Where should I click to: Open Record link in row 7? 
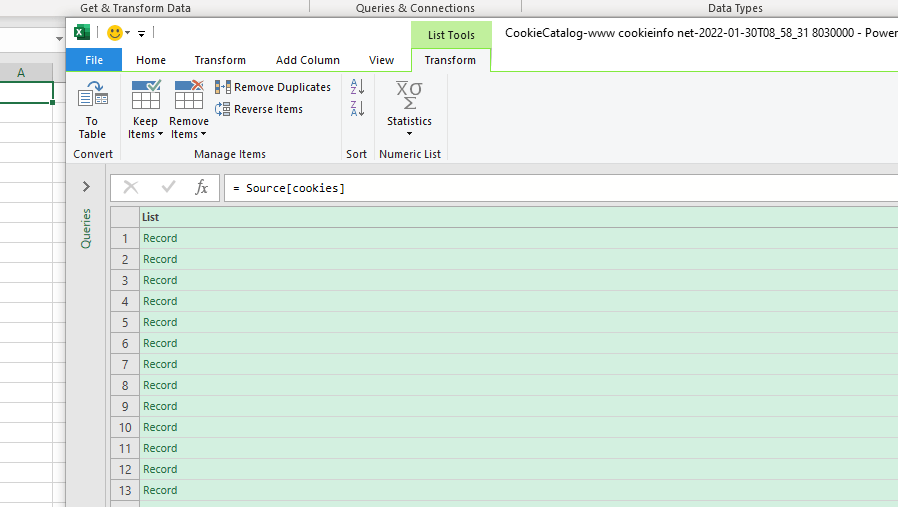(x=160, y=364)
